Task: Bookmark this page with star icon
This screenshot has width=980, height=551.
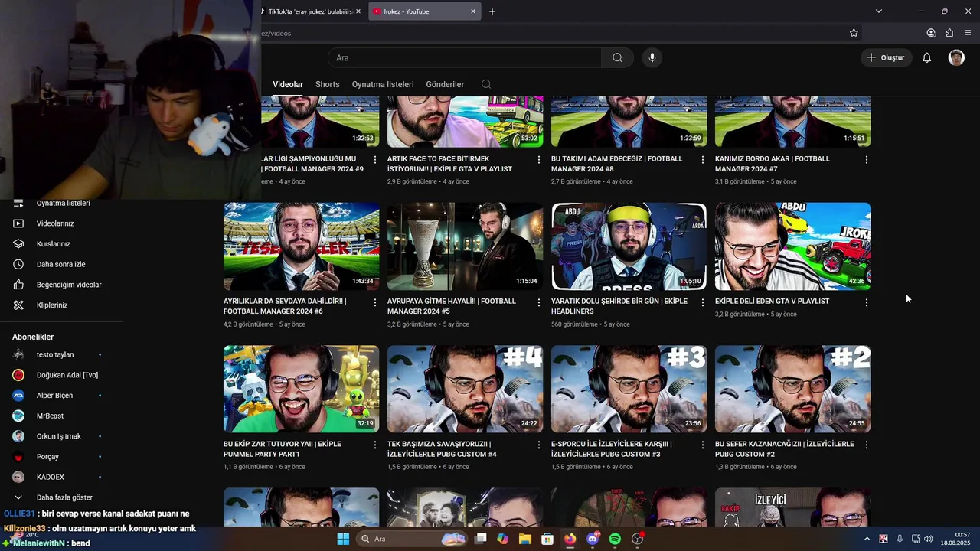Action: (x=854, y=33)
